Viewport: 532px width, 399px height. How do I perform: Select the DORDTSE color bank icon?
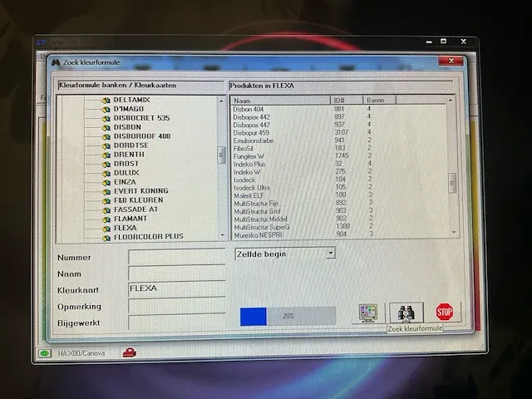tap(106, 146)
